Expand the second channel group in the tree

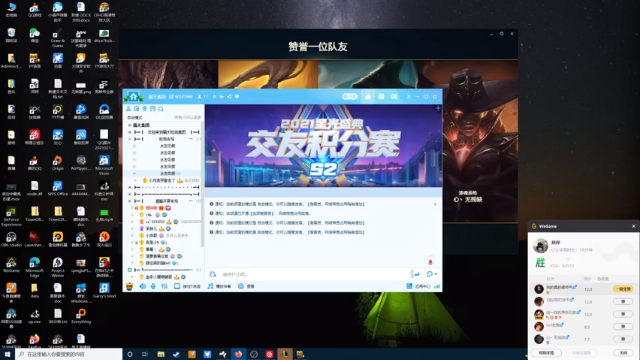pos(130,132)
